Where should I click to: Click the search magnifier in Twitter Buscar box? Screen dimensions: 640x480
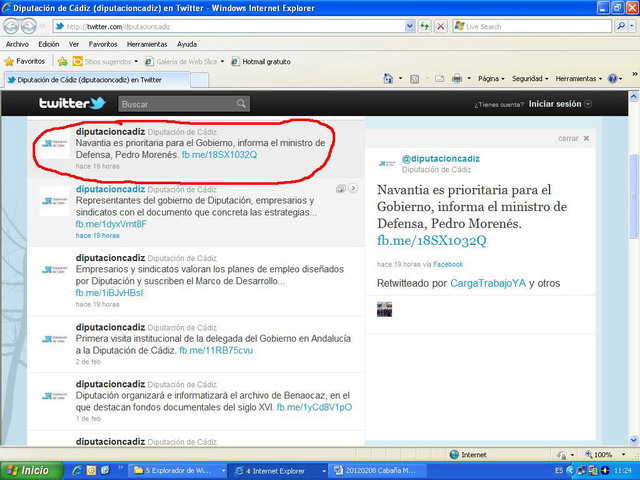coord(241,104)
